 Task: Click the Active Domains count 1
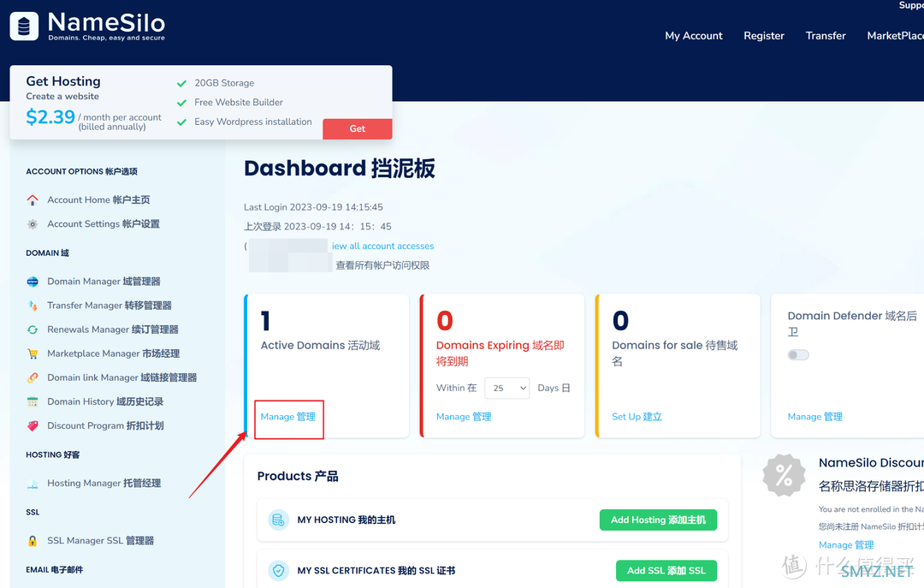point(266,321)
